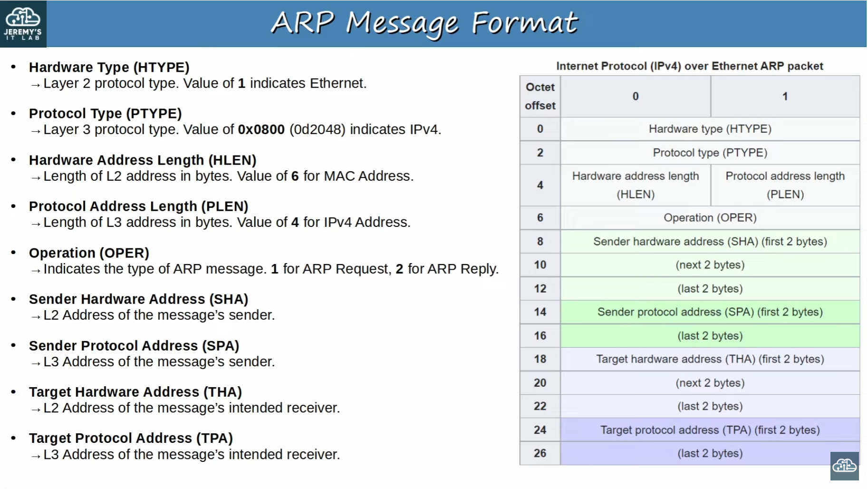Click the 'Protocol type (PTYPE)' table cell

point(710,153)
